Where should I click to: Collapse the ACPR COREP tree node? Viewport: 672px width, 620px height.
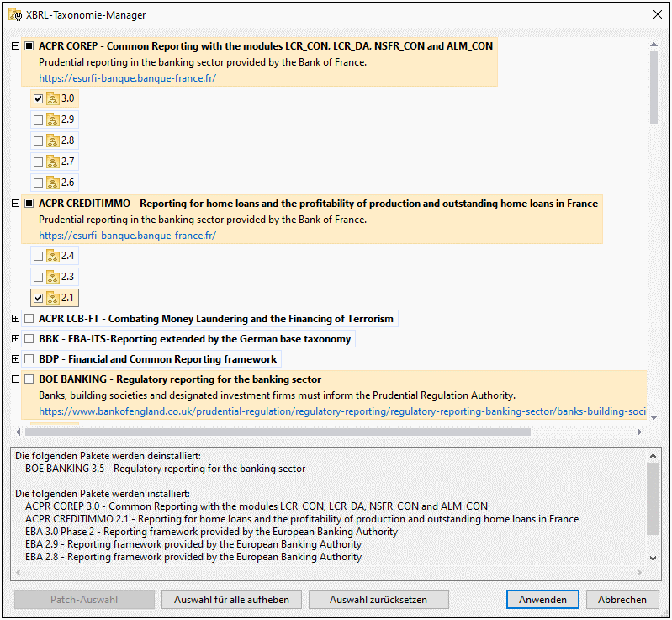15,46
